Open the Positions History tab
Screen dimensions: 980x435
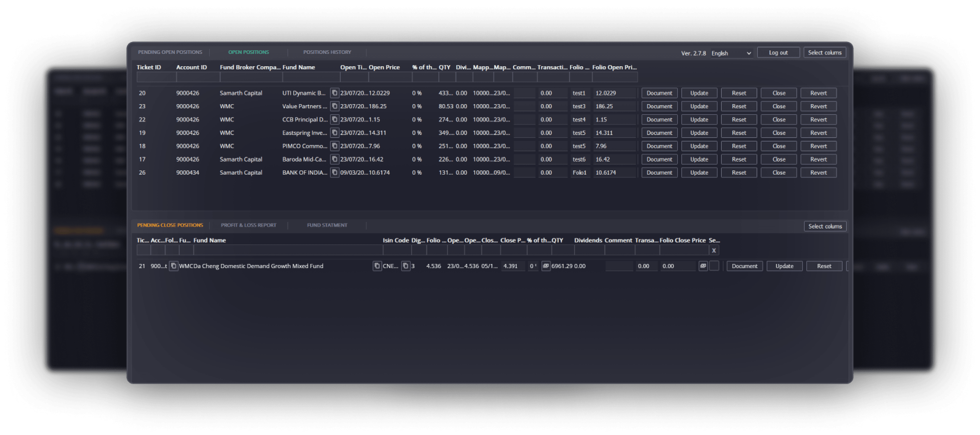(327, 52)
